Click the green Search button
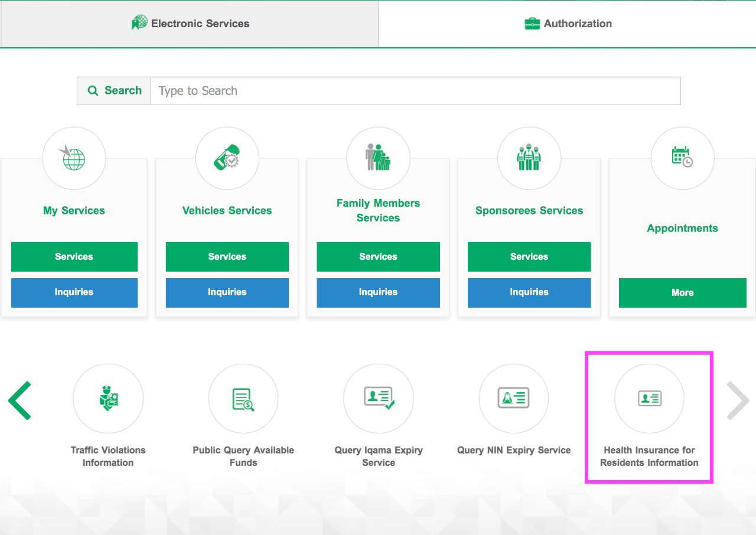756x535 pixels. tap(114, 91)
